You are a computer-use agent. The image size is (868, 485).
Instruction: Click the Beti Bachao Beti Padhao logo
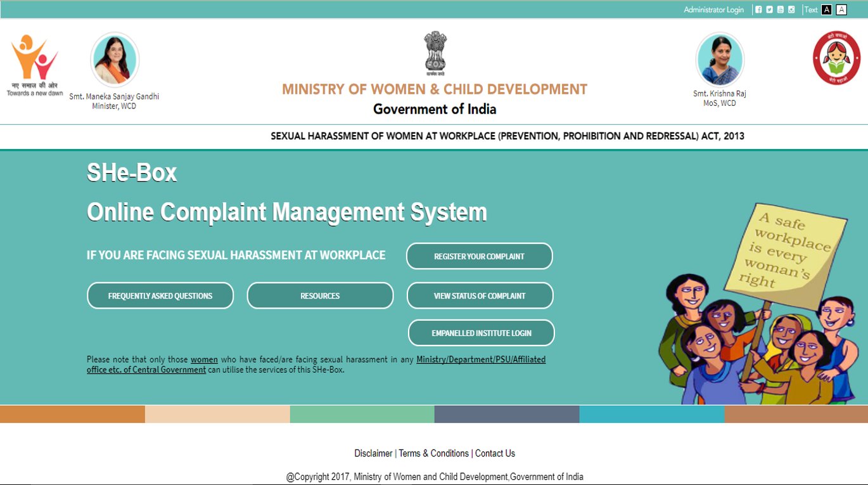[x=837, y=58]
